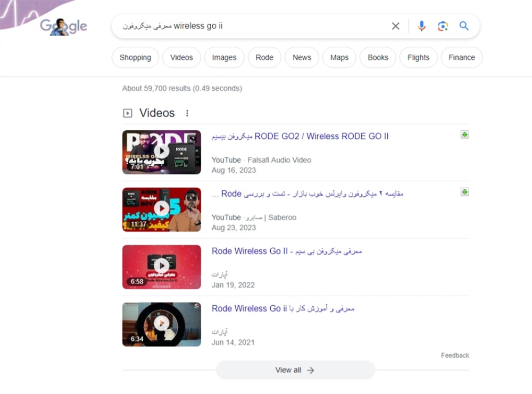Select the Images filter chip
The image size is (532, 394).
click(225, 57)
